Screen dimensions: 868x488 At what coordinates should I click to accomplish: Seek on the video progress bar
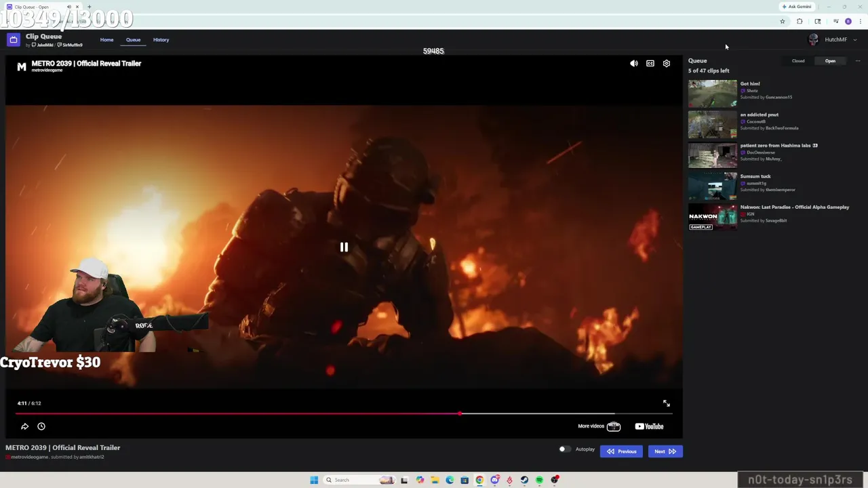[344, 413]
